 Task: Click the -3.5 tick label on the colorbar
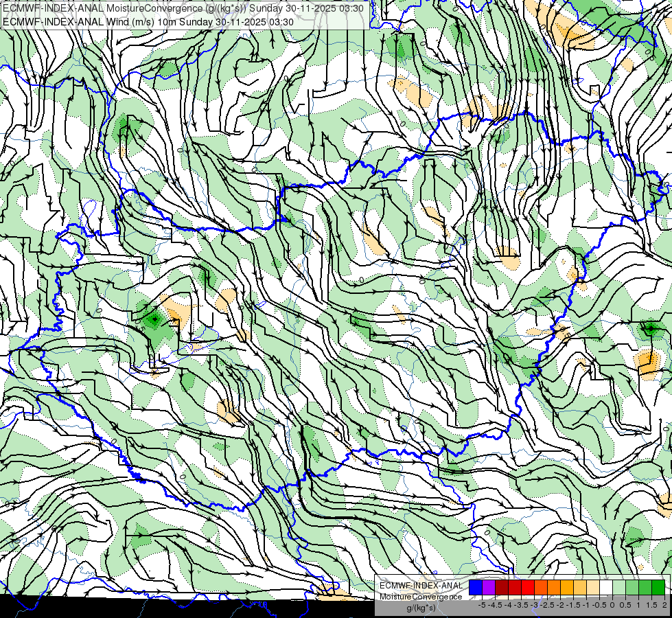[x=521, y=605]
